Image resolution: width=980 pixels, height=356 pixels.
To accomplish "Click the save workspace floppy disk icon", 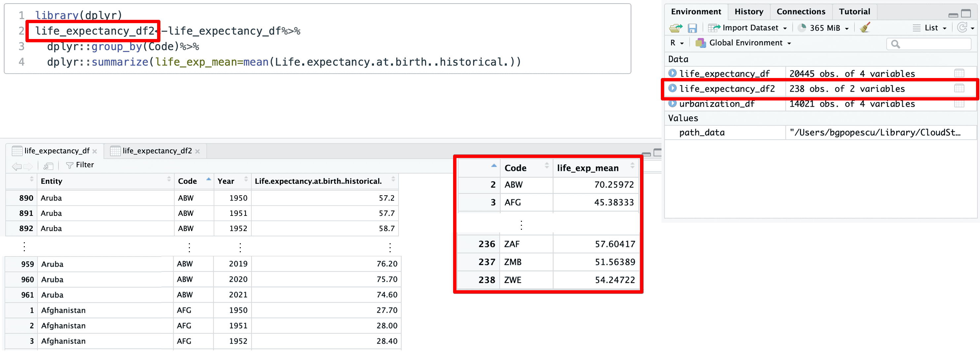I will [692, 28].
